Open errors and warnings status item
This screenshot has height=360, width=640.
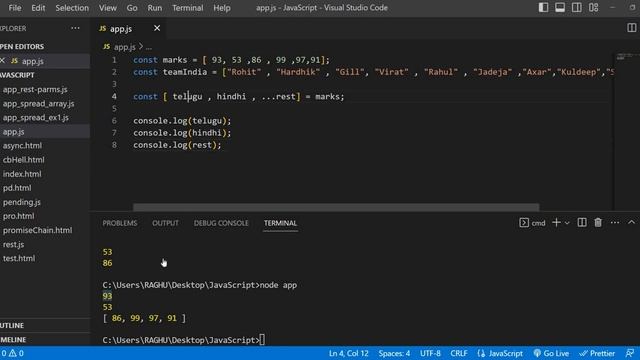(12, 353)
